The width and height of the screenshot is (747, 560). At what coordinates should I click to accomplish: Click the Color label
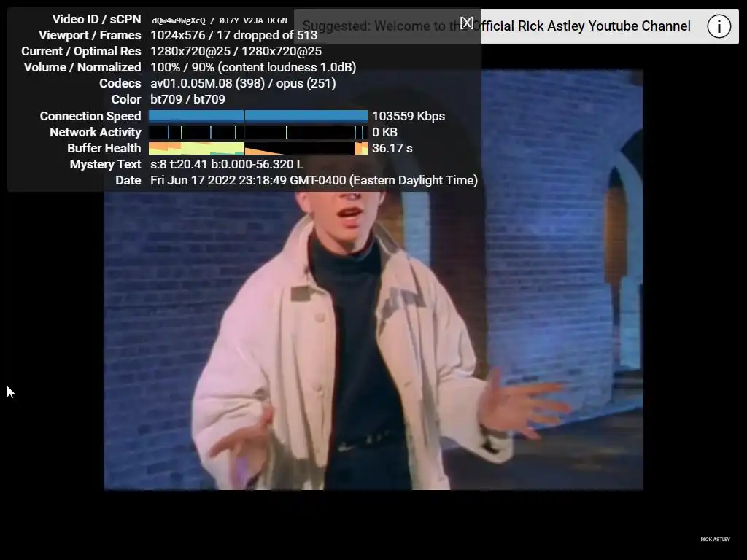coord(126,99)
